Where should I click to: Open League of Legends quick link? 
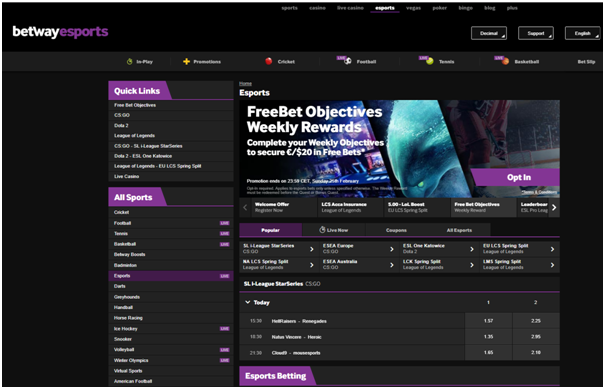click(x=171, y=136)
